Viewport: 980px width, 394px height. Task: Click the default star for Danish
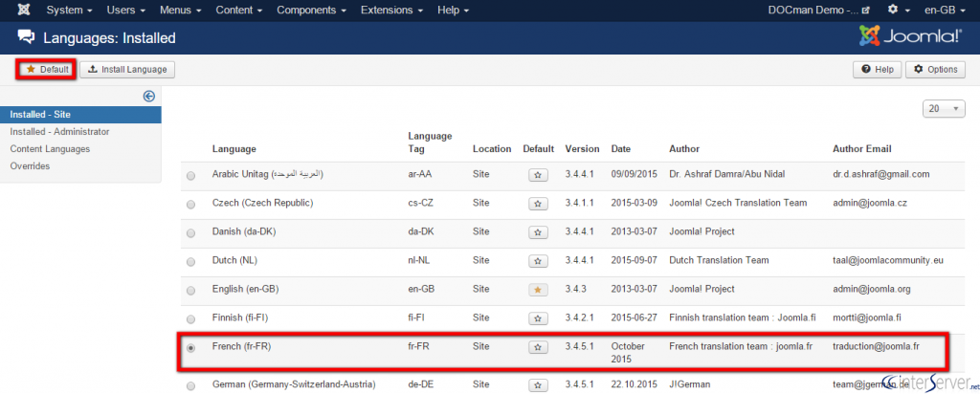(538, 232)
